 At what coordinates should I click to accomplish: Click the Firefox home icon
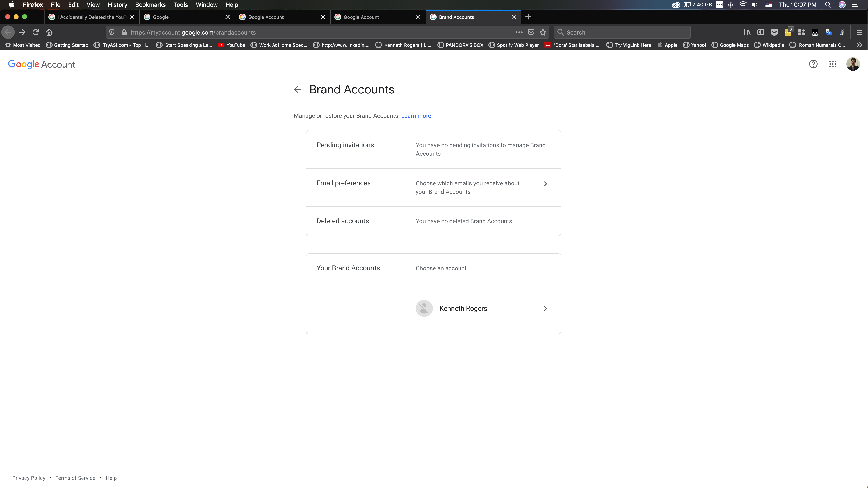[x=49, y=32]
